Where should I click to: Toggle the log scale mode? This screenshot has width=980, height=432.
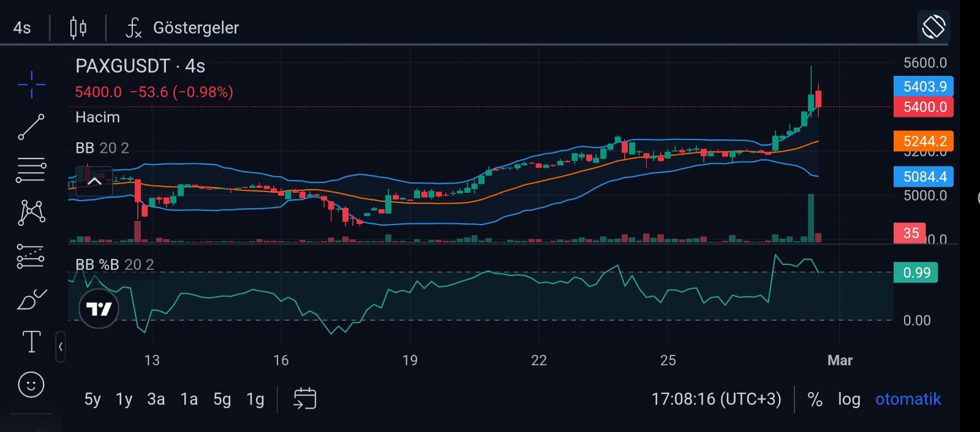(x=849, y=400)
